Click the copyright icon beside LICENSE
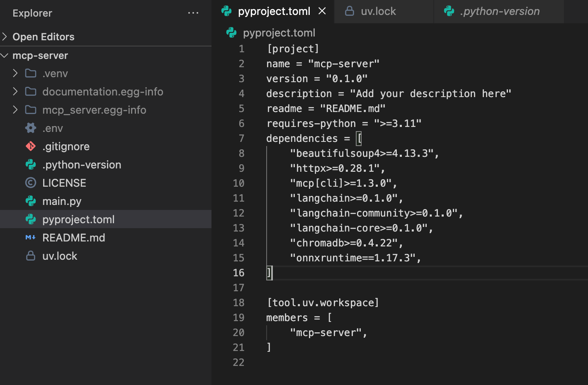This screenshot has height=385, width=588. (31, 183)
